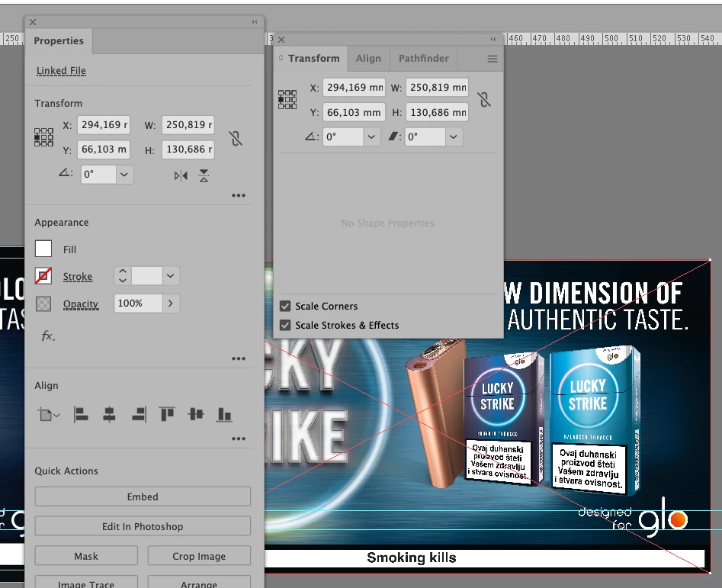This screenshot has width=722, height=588.
Task: Flip selection horizontally in Properties panel
Action: pyautogui.click(x=181, y=175)
